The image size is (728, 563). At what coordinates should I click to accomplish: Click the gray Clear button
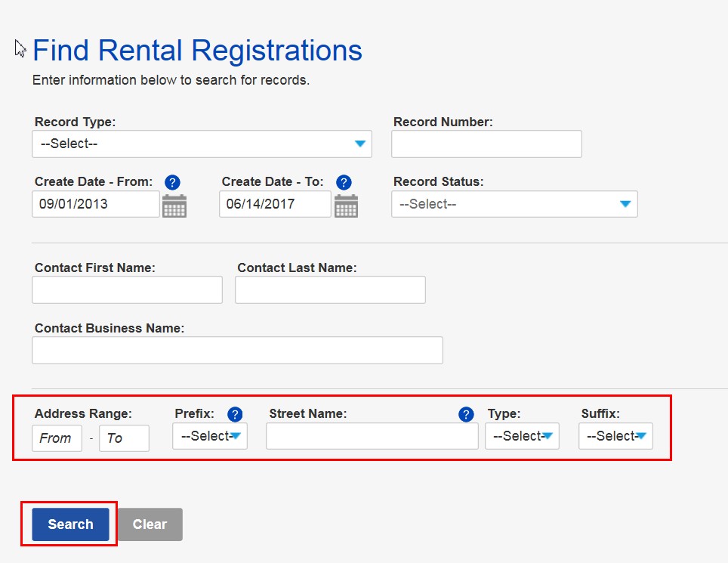click(x=150, y=524)
